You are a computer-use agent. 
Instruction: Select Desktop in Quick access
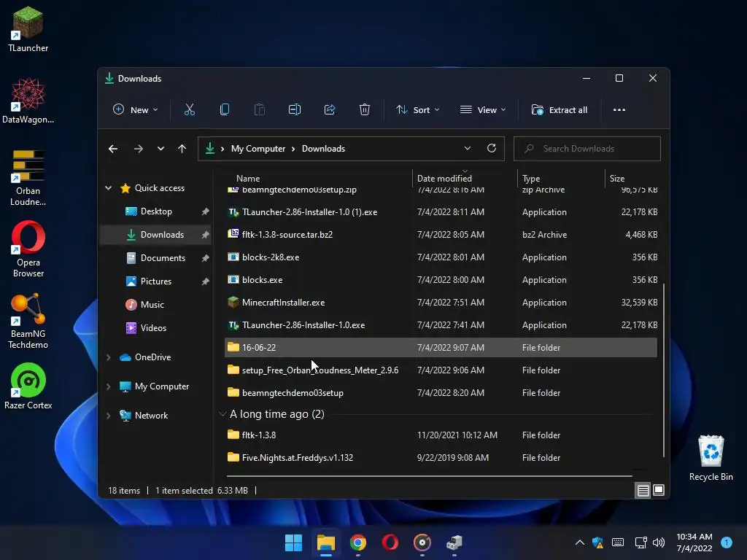(156, 211)
